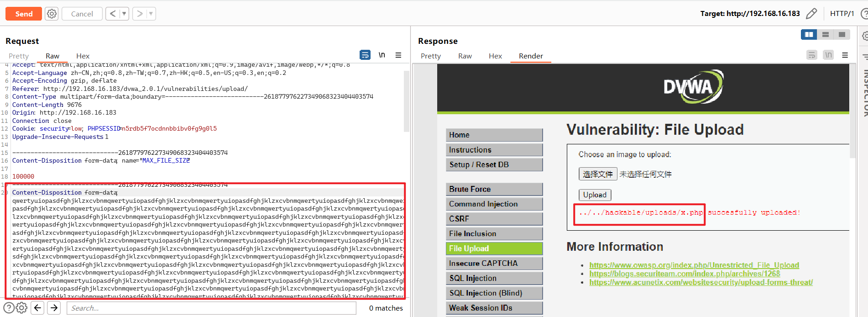
Task: Open Command Injection in the DVWA menu
Action: 494,204
